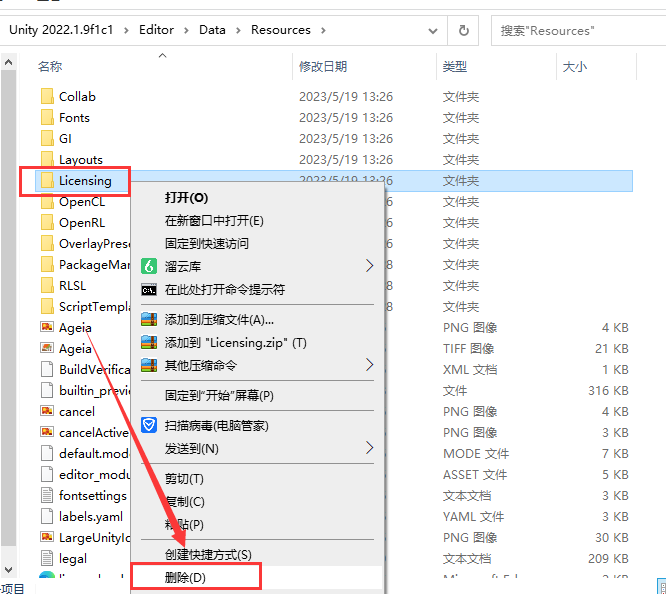Click the ASSET 文件 type cell
Viewport: 666px width, 594px height.
tap(475, 474)
